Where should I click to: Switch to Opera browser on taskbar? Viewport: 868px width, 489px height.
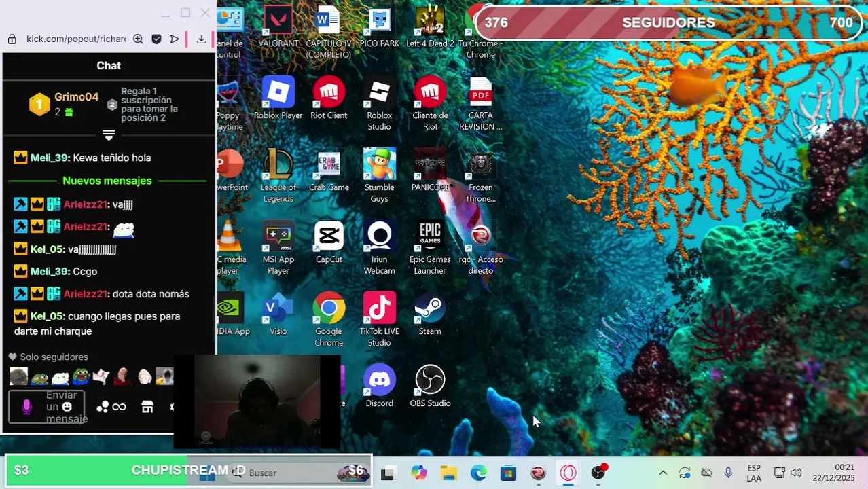coord(568,473)
